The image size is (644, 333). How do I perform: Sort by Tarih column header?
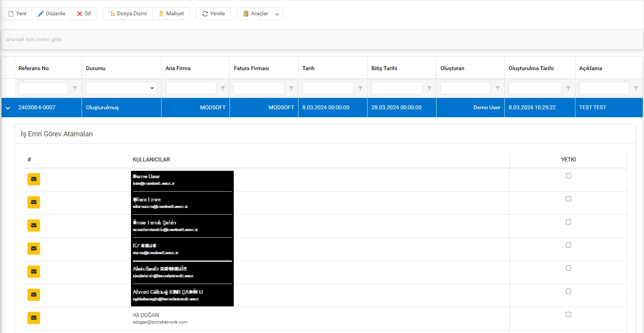tap(333, 68)
